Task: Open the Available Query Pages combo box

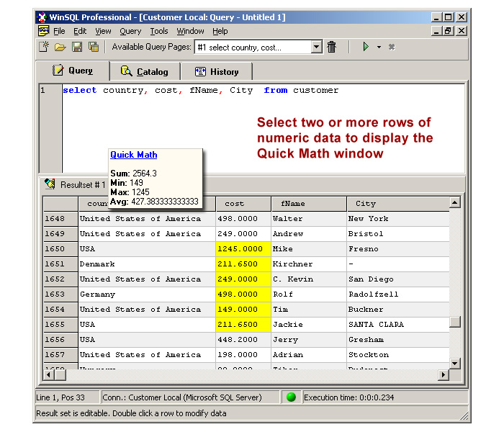Action: 258,48
